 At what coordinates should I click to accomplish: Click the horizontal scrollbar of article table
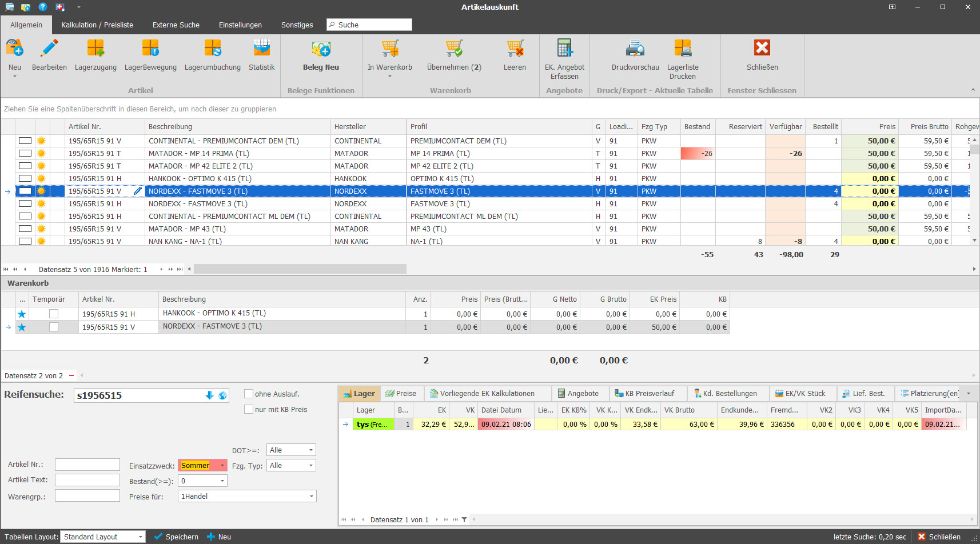[x=300, y=269]
